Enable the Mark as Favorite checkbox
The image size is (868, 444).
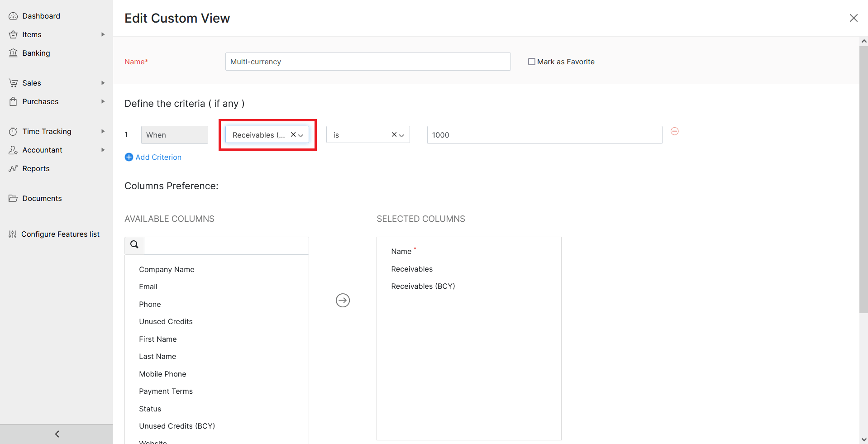point(531,61)
